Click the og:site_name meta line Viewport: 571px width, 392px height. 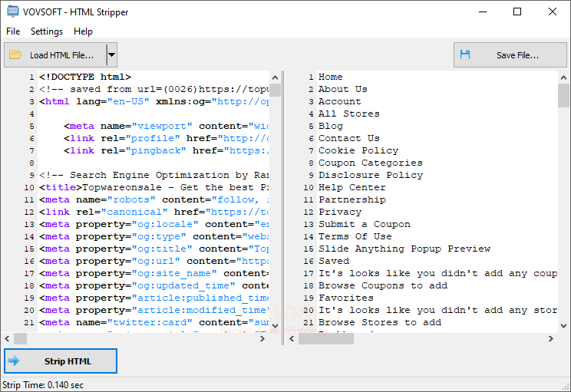[153, 273]
